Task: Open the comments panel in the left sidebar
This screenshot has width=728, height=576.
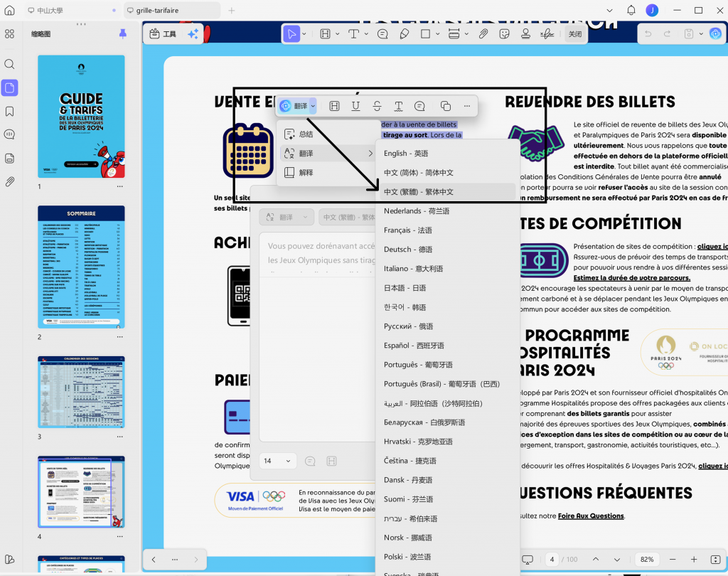Action: (9, 134)
